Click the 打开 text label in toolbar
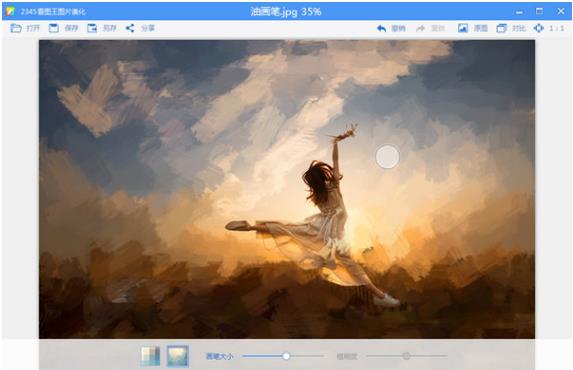 [33, 28]
